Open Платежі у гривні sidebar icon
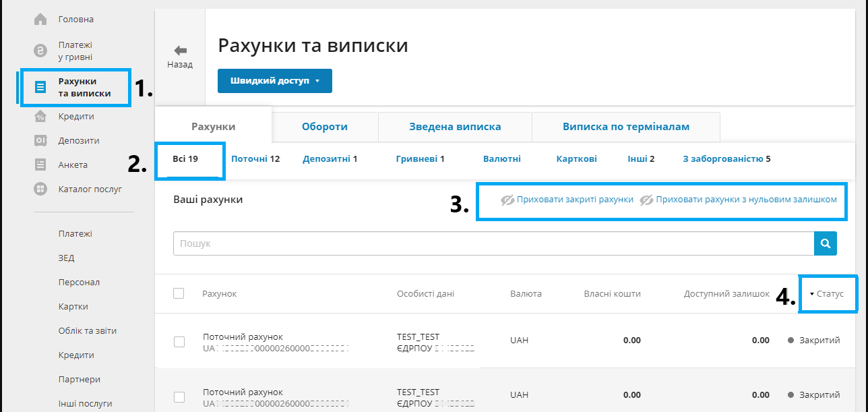The width and height of the screenshot is (868, 412). [40, 51]
